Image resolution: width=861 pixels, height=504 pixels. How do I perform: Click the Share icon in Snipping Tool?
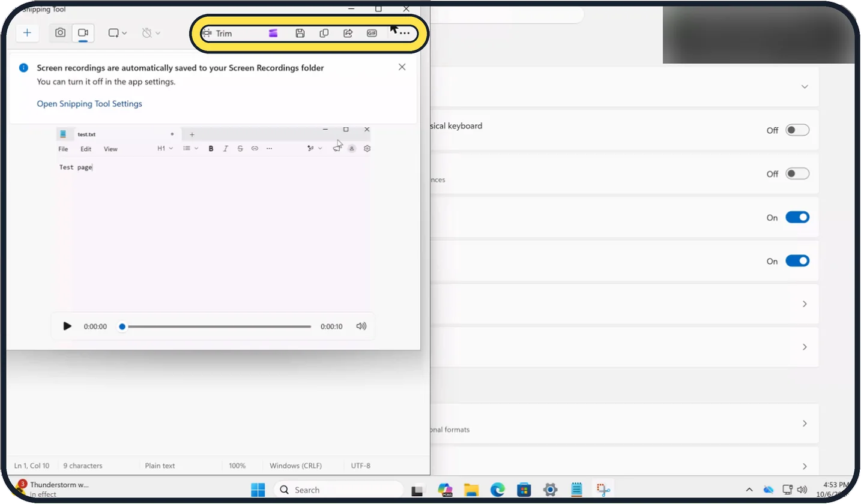tap(348, 34)
